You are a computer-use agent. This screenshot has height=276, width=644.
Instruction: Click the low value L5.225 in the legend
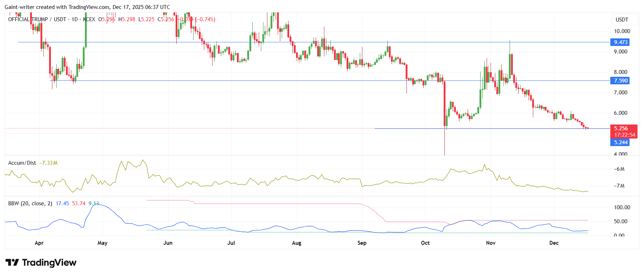147,19
